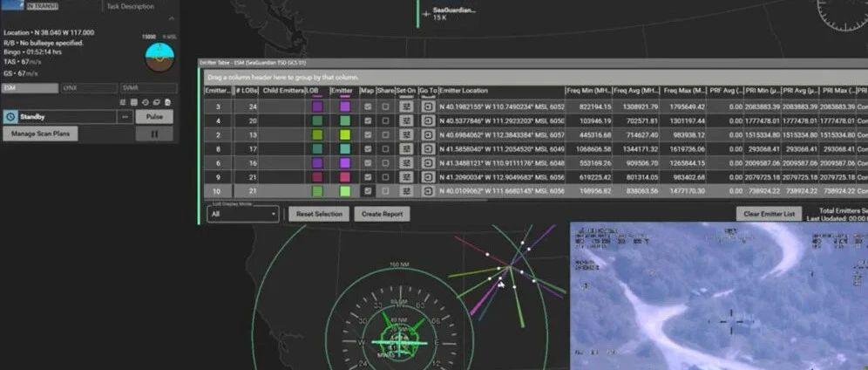Collapse the aircraft status panel chevron
Screen dimensions: 868x370
coord(172,18)
